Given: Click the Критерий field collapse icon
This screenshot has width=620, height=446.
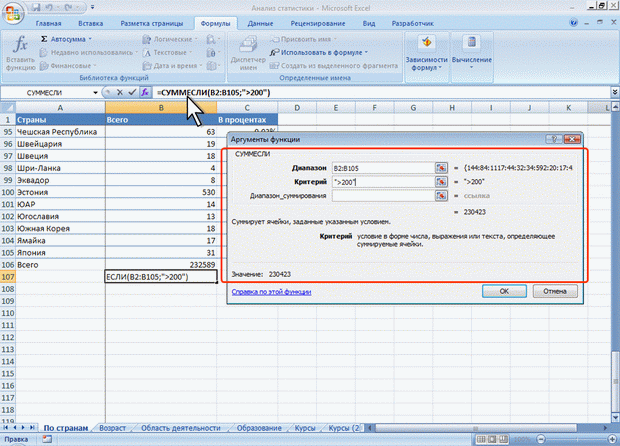Looking at the screenshot, I should (441, 182).
